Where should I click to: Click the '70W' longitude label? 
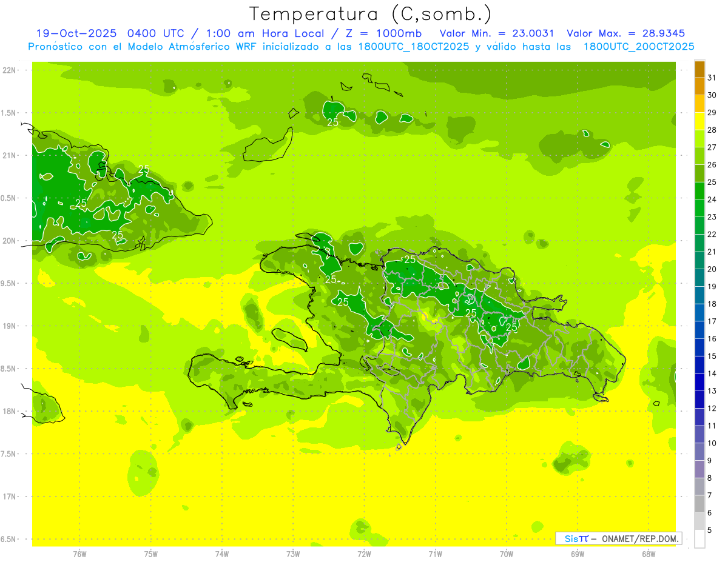tap(507, 554)
